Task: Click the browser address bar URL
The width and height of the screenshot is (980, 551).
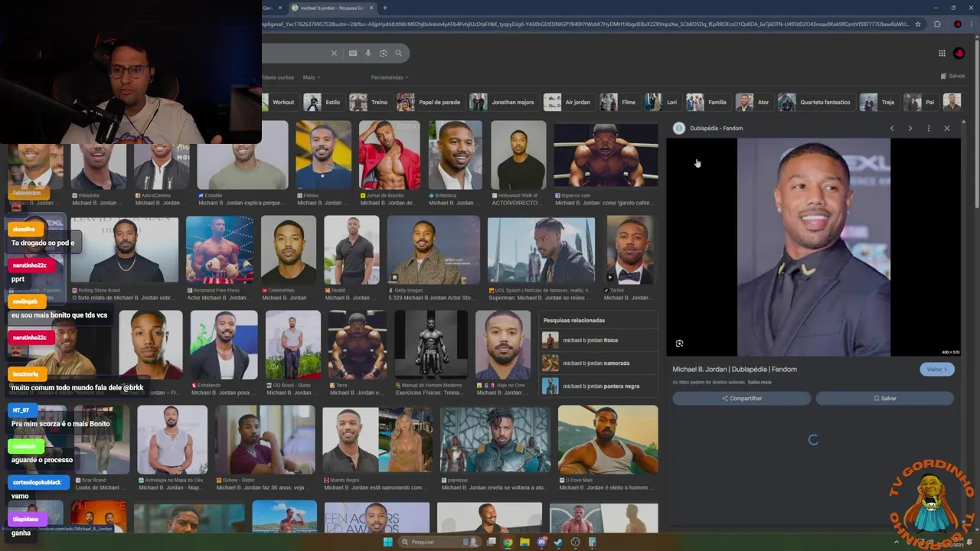Action: pyautogui.click(x=586, y=24)
